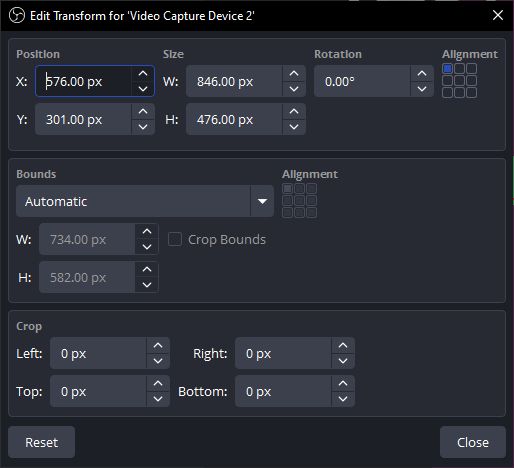The image size is (514, 468).
Task: Decrease Rotation angle with down arrow
Action: click(422, 89)
